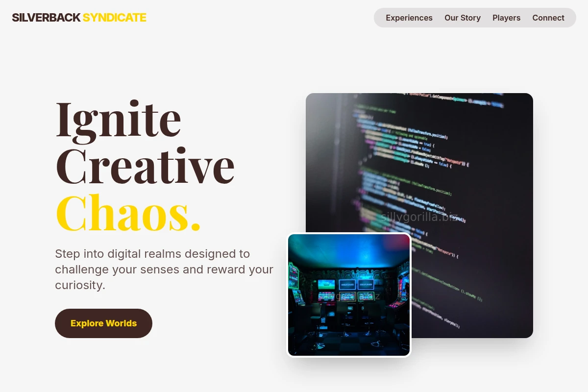This screenshot has width=588, height=392.
Task: Click the 'Step into digital realms' paragraph
Action: (164, 269)
